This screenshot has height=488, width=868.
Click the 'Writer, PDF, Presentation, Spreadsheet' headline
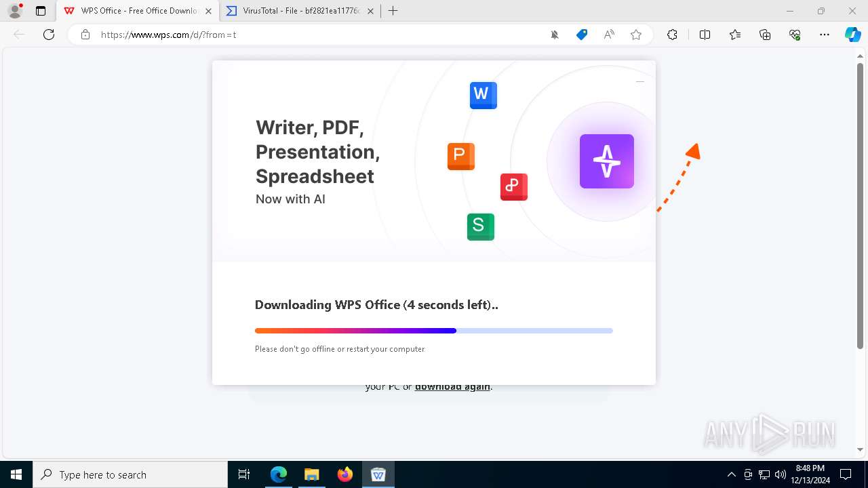[317, 152]
